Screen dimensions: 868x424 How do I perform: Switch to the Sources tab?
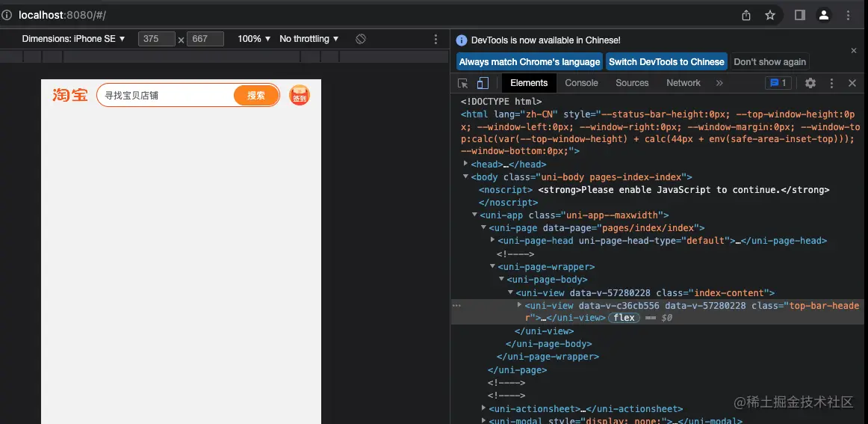click(632, 83)
